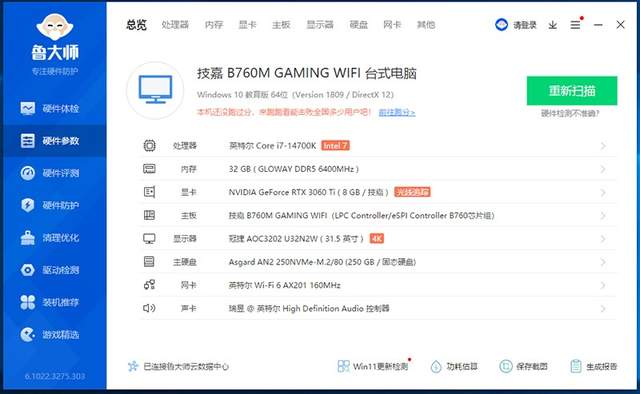Switch to the 主板 tab

tap(281, 25)
